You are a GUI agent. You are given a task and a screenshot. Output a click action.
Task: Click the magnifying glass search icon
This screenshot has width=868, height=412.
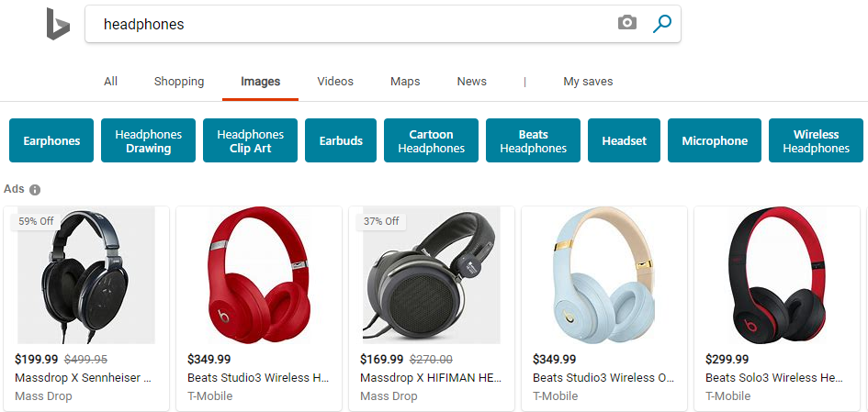point(662,24)
